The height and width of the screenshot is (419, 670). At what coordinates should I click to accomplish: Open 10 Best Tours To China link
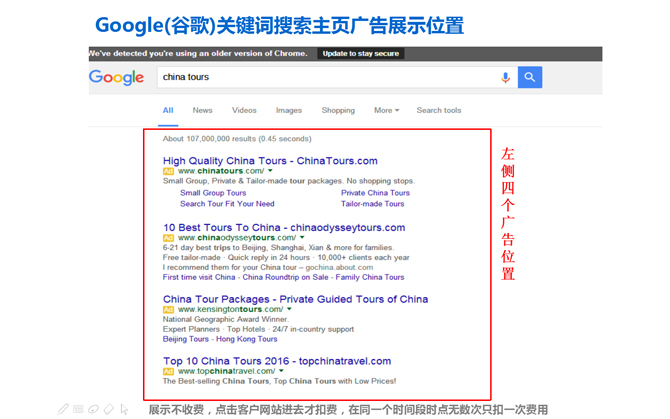284,228
